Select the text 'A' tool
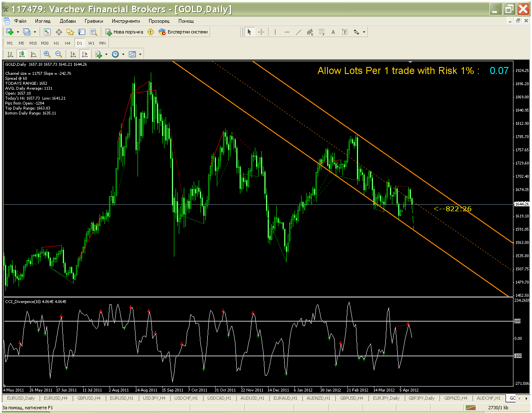This screenshot has height=413, width=532. pyautogui.click(x=333, y=32)
